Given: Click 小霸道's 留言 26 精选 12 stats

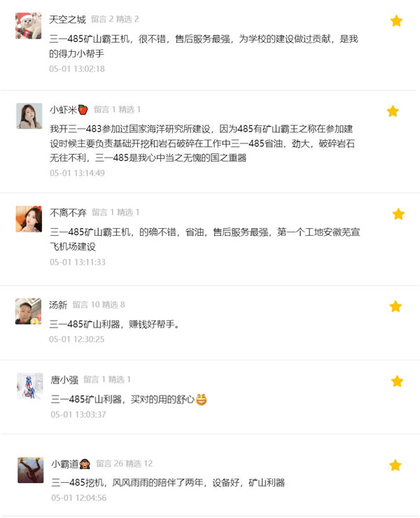Looking at the screenshot, I should coord(125,463).
